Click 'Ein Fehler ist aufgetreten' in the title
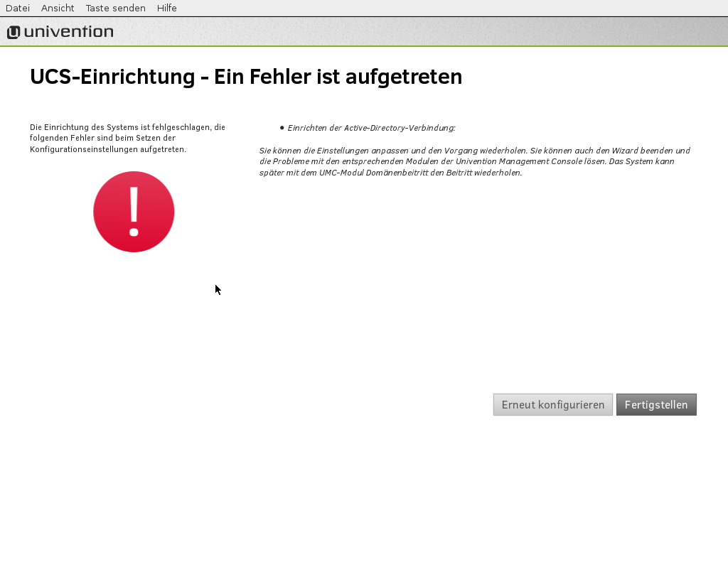This screenshot has width=728, height=562. (338, 77)
